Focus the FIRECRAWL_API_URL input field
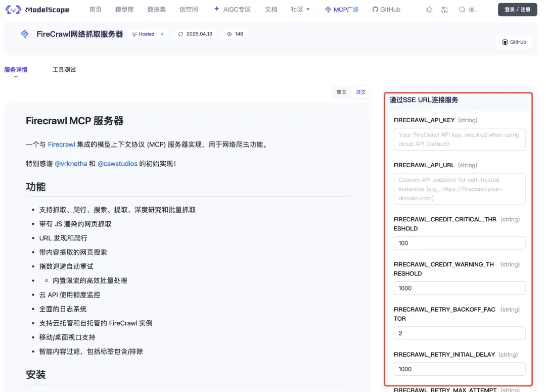This screenshot has height=392, width=546. click(459, 189)
